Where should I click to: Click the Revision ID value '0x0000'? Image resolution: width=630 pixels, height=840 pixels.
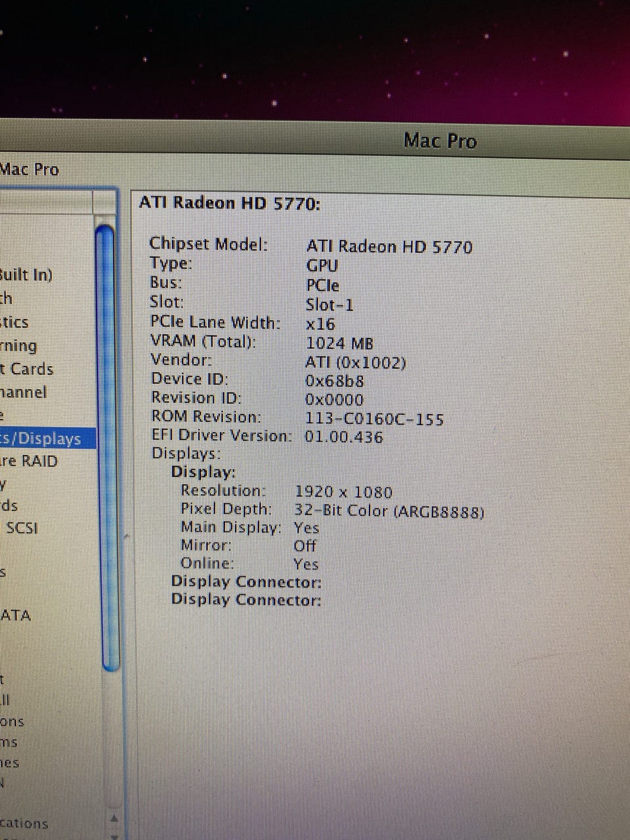tap(334, 400)
